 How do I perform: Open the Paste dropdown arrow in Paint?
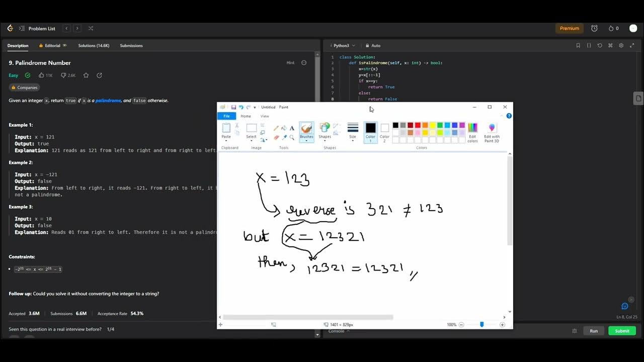pos(226,140)
